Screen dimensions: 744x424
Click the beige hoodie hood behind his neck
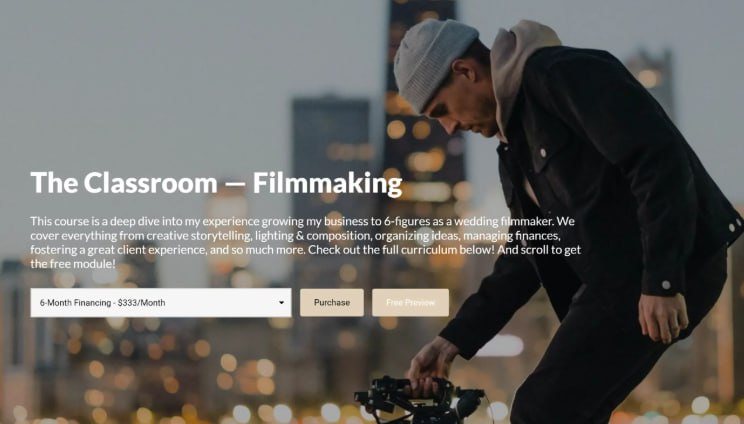518,71
